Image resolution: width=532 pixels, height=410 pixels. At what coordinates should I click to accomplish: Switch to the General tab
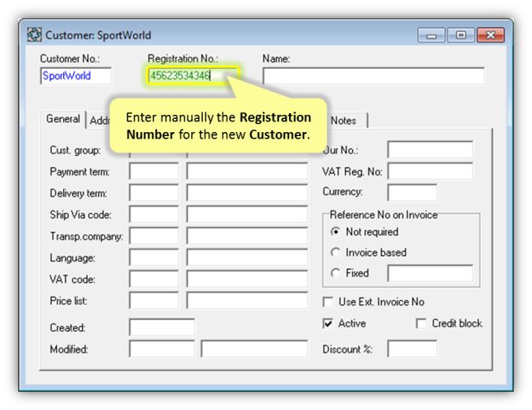[63, 119]
